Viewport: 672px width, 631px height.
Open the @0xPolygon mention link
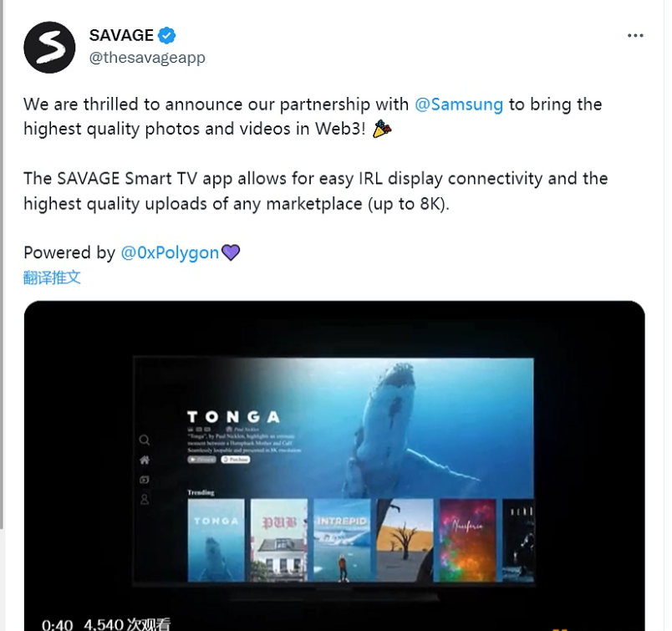170,253
